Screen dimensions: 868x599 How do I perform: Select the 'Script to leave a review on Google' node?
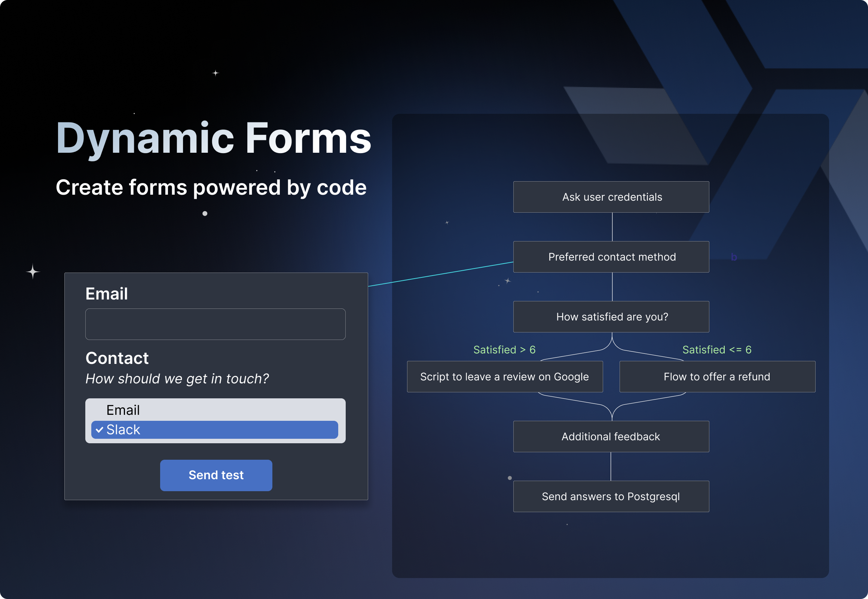tap(505, 377)
